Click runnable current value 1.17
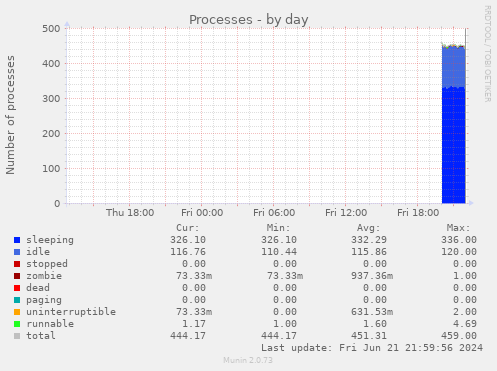 pyautogui.click(x=194, y=324)
